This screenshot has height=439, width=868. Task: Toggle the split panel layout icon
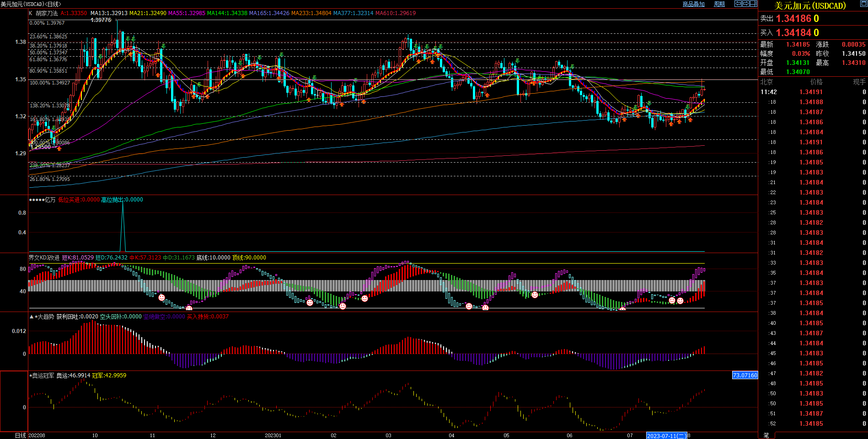pyautogui.click(x=753, y=4)
